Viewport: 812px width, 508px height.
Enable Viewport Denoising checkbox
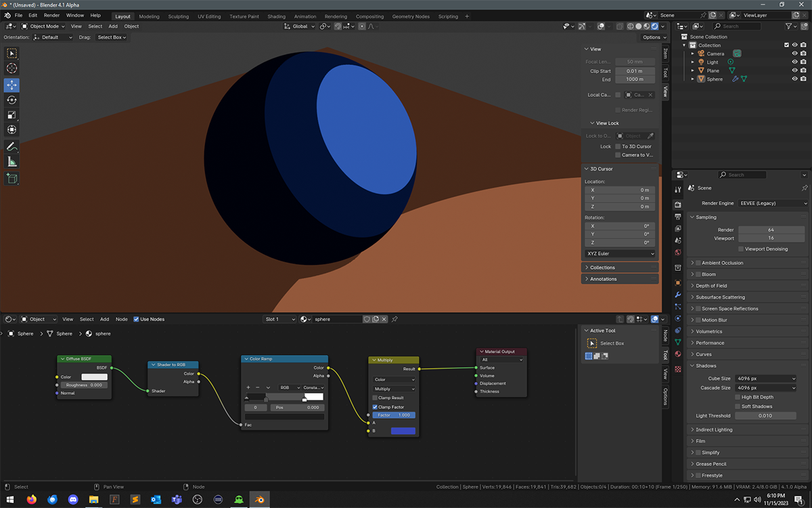(x=741, y=249)
